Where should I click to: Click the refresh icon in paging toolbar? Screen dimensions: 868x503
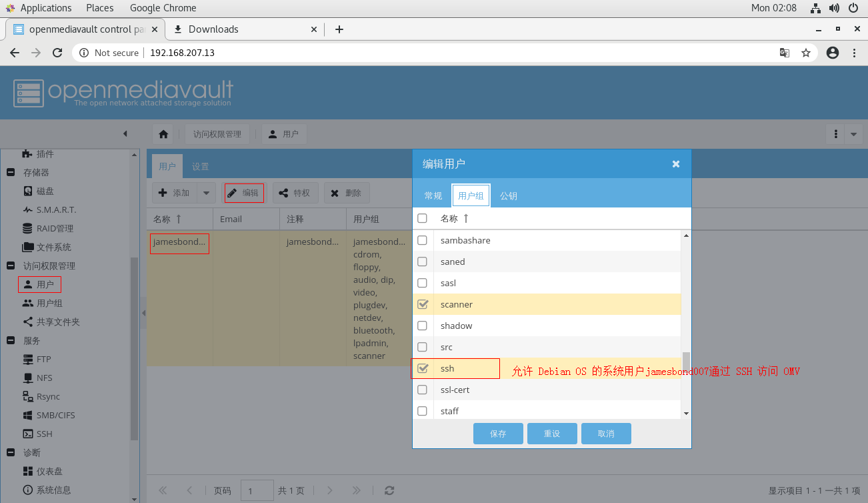(x=389, y=490)
